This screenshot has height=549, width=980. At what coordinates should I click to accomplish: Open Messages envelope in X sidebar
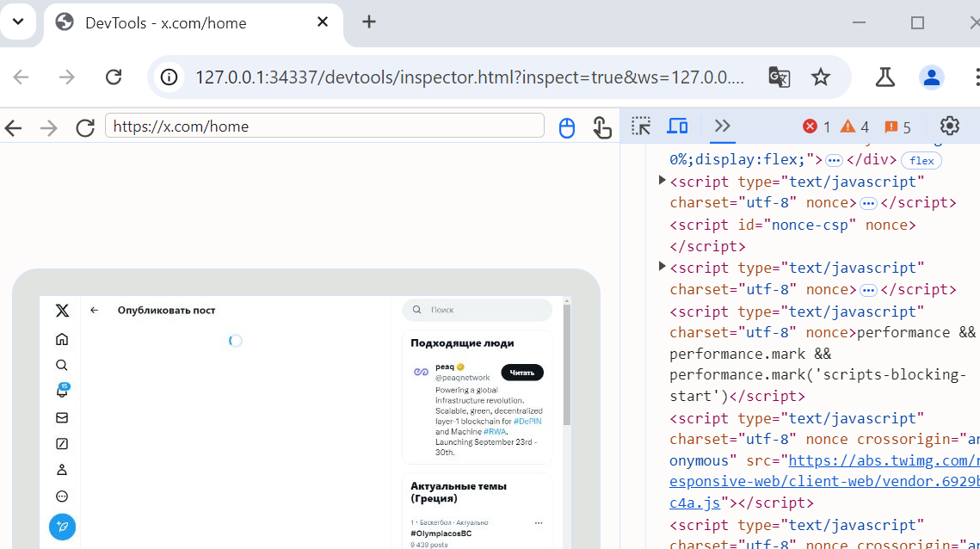coord(62,417)
